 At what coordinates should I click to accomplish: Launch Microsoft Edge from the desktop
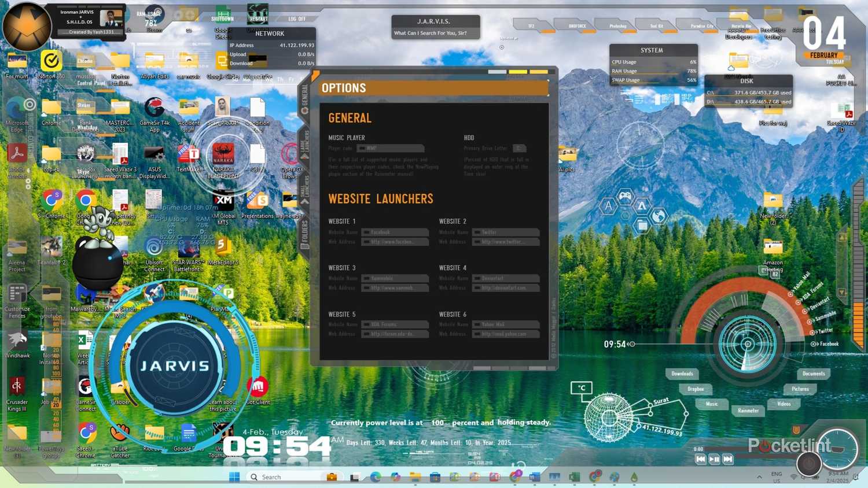point(17,115)
